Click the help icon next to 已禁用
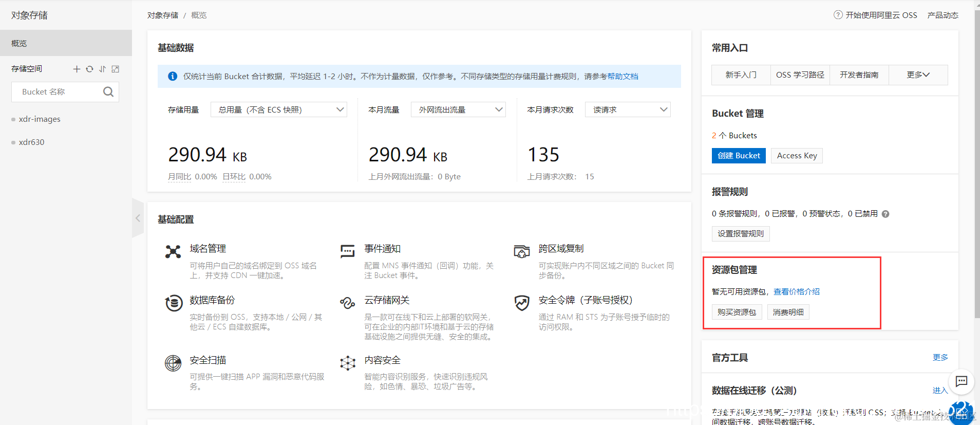The image size is (980, 425). (885, 214)
